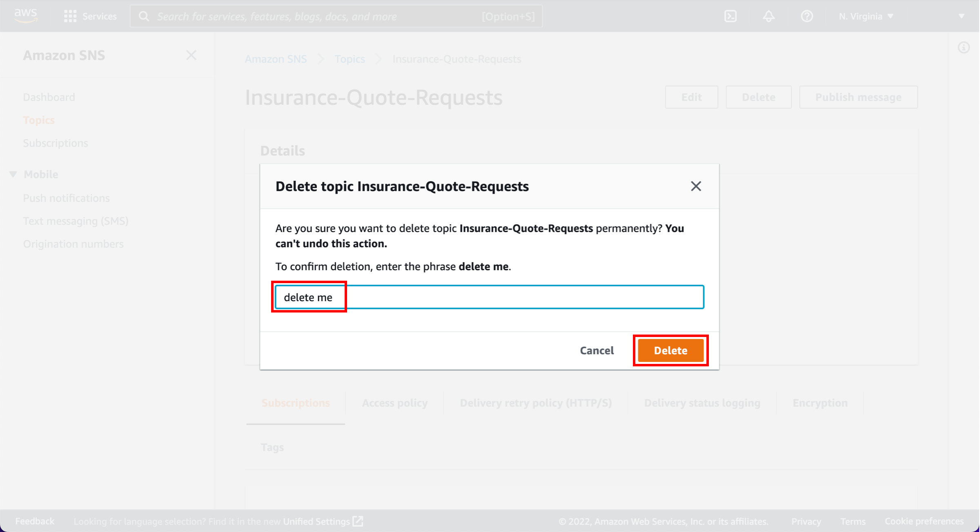Open the Privacy footer link

click(806, 521)
